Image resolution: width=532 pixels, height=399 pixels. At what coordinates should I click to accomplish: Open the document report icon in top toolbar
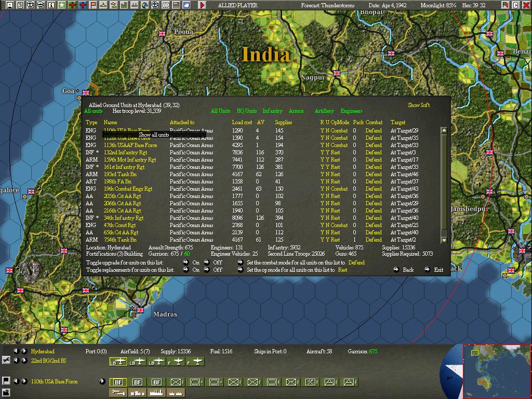point(20,5)
